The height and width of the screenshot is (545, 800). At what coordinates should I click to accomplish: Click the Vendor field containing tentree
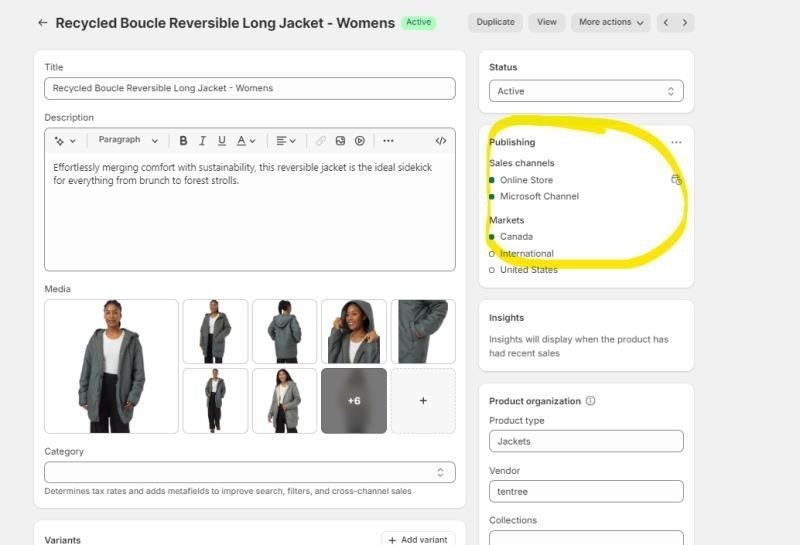click(x=586, y=491)
